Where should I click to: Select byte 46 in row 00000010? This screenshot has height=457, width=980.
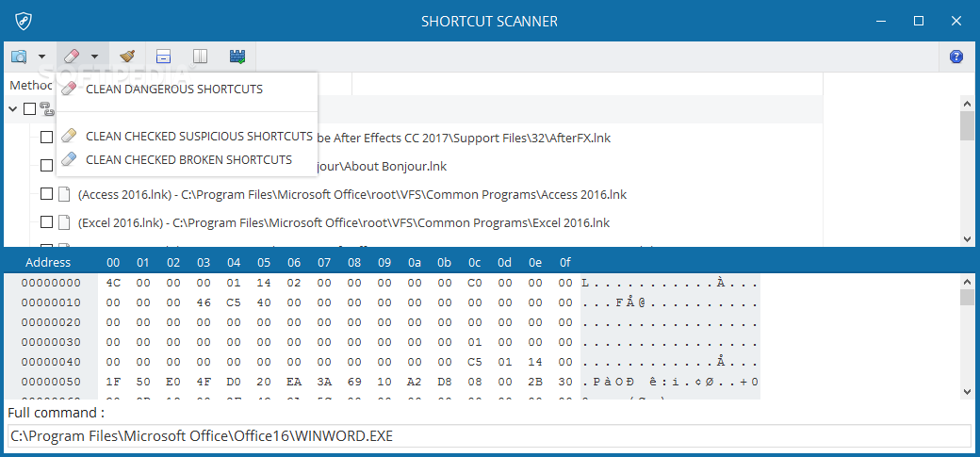click(204, 302)
